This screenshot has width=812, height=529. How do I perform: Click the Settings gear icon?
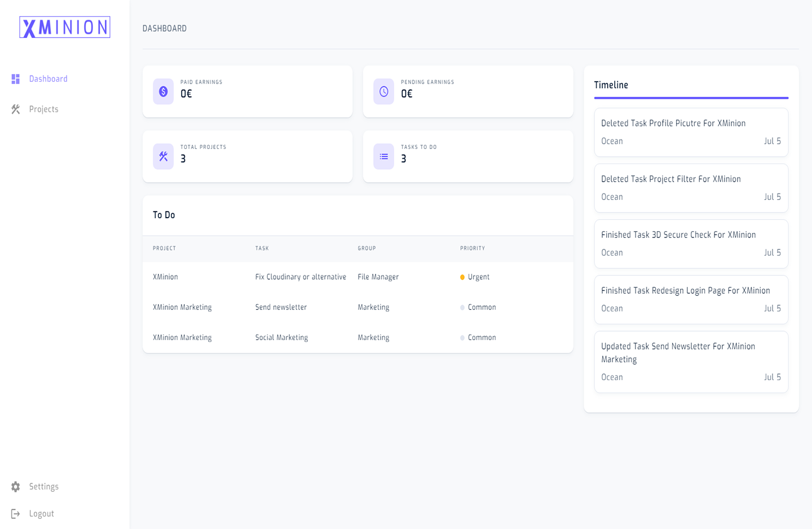click(x=16, y=487)
